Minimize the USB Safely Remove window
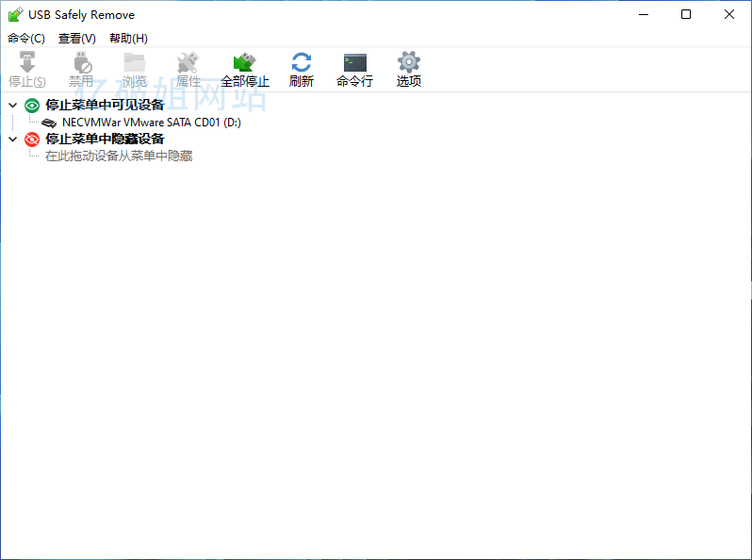The height and width of the screenshot is (560, 752). (x=644, y=14)
